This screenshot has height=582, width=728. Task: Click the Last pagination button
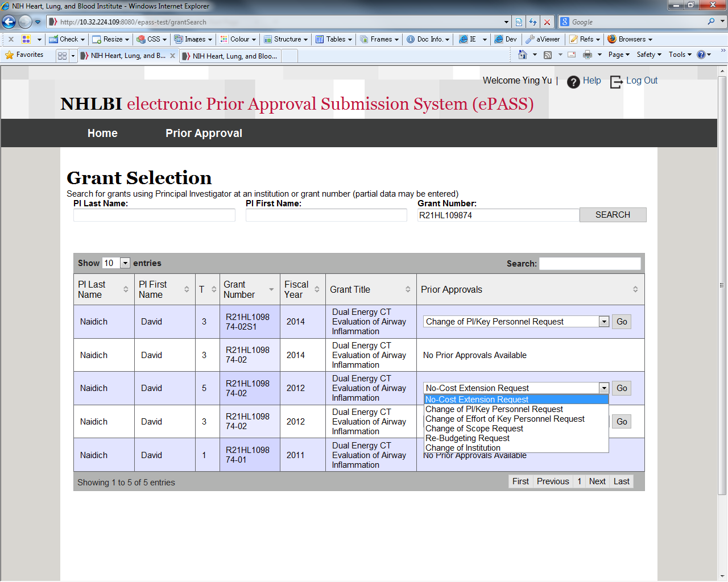point(622,481)
